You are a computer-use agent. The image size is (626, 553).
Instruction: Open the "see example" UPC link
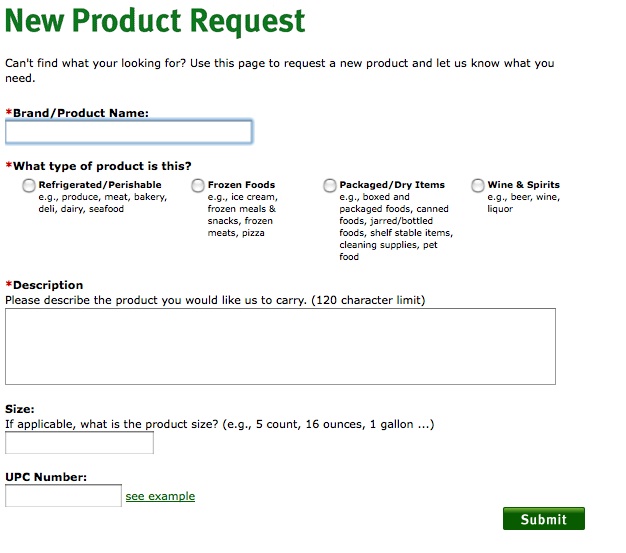pos(160,496)
